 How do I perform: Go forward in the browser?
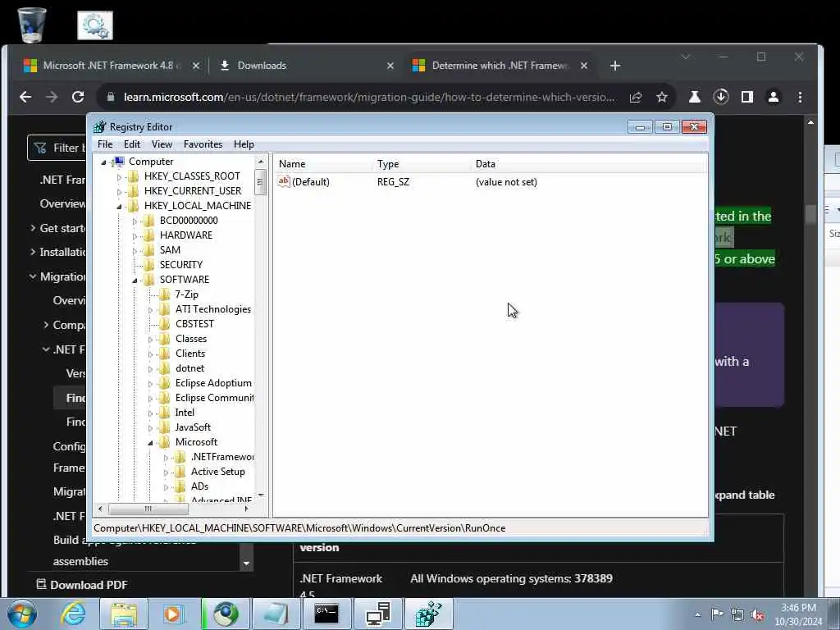click(x=52, y=97)
